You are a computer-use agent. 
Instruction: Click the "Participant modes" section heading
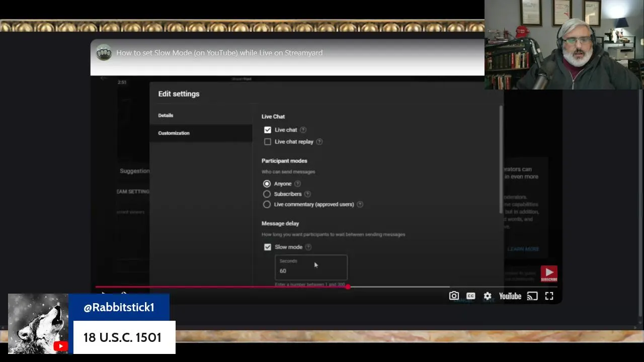click(x=284, y=161)
